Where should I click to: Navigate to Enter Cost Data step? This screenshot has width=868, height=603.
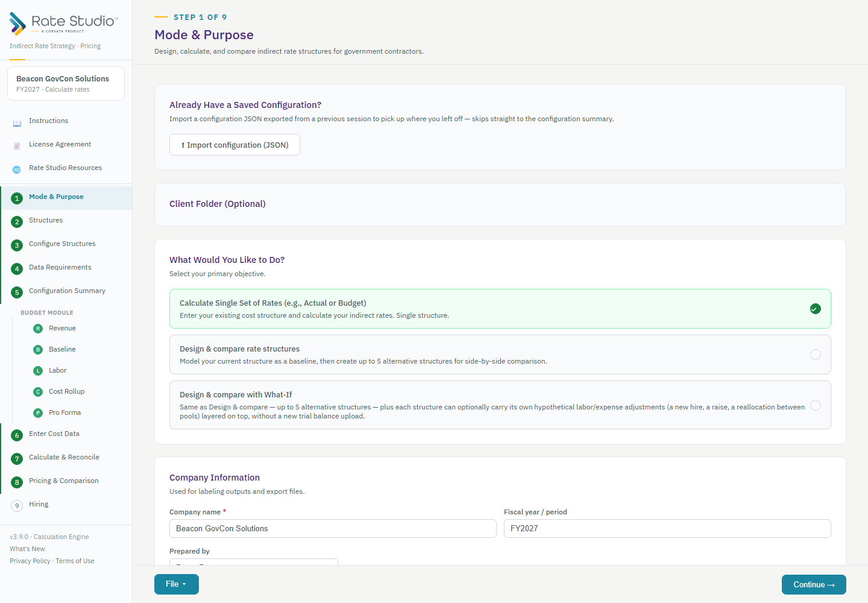tap(66, 434)
